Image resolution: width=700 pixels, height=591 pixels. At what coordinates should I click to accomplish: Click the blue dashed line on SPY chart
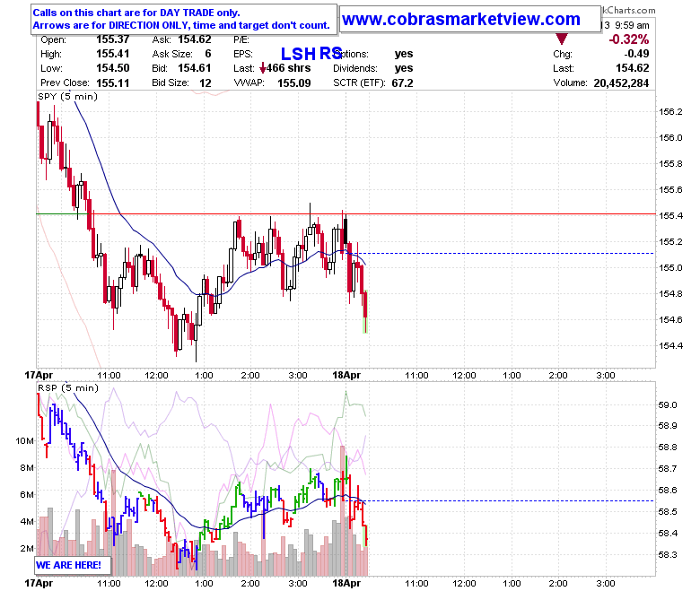tap(510, 253)
